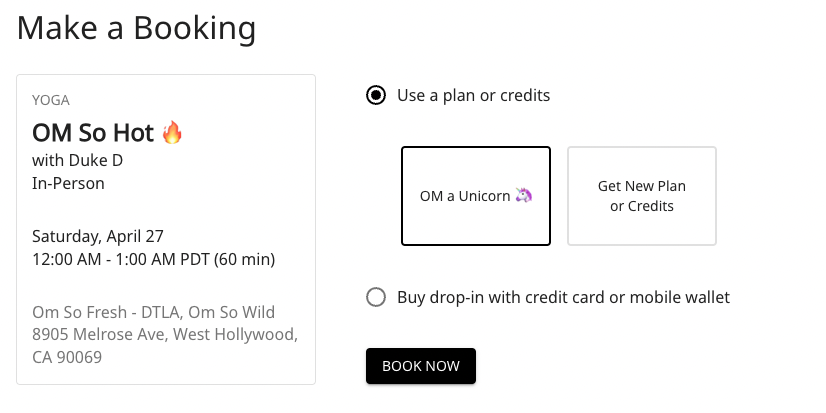Click the Saturday, April 27 date
Viewport: 826px width, 413px height.
(98, 237)
